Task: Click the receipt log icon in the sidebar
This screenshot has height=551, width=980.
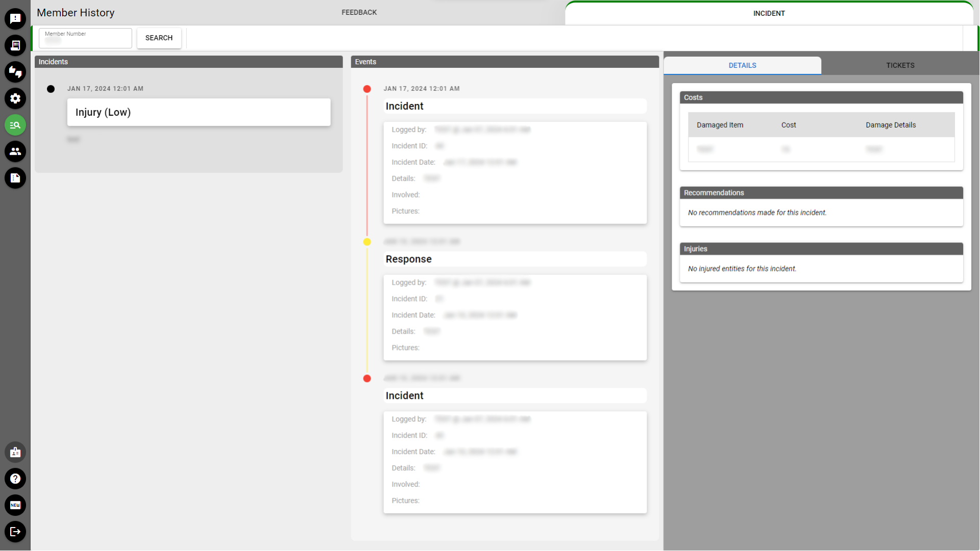Action: (15, 45)
